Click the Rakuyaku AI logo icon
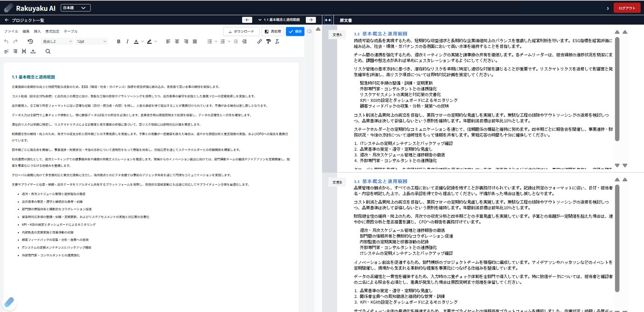The image size is (644, 312). 8,8
